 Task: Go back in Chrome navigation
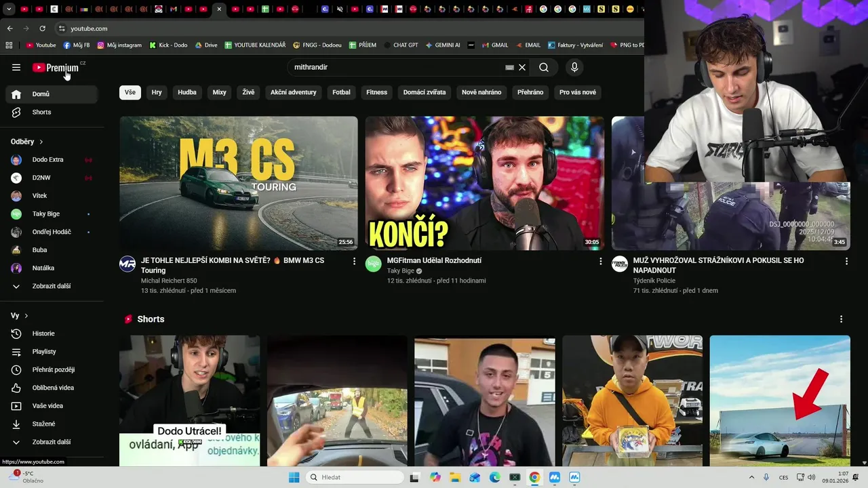[x=9, y=28]
